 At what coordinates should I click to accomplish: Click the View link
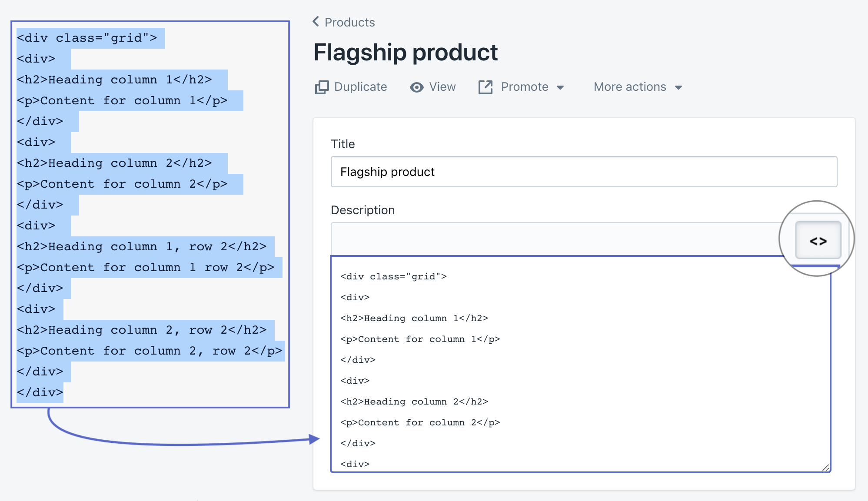(x=442, y=87)
